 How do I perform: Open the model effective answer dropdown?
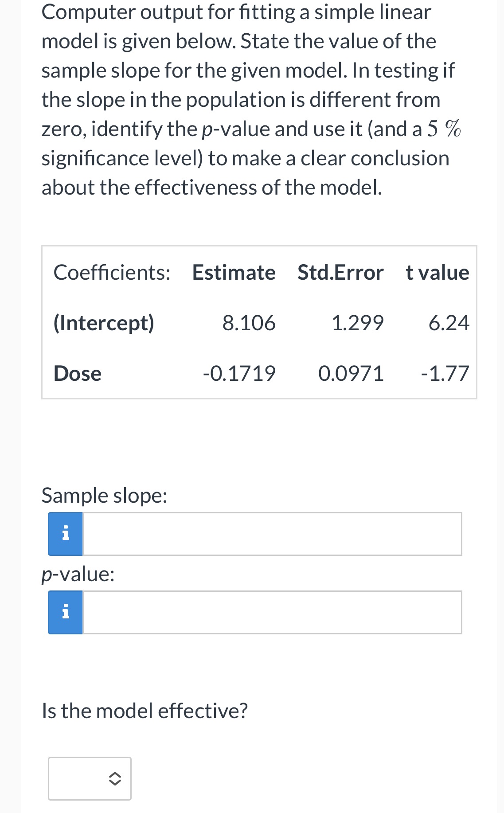tap(90, 778)
